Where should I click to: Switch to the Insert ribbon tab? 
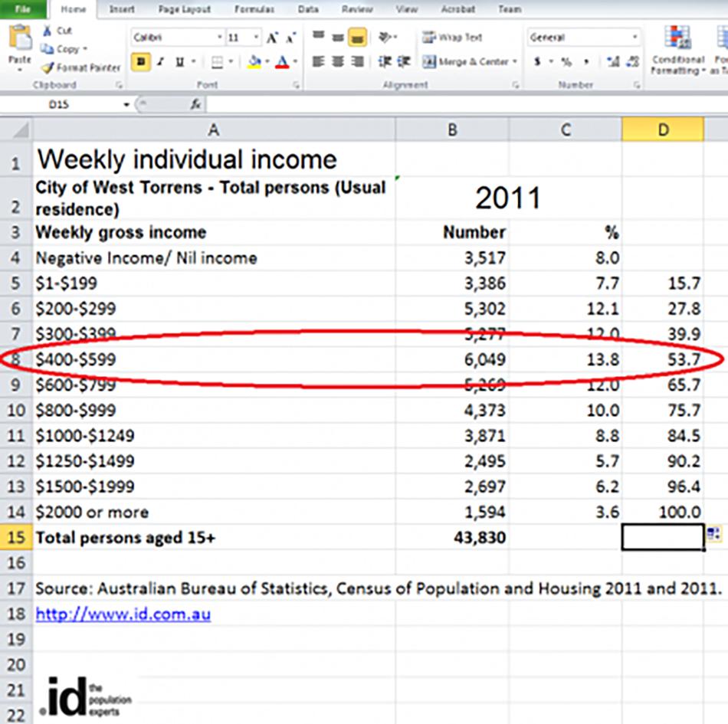122,9
